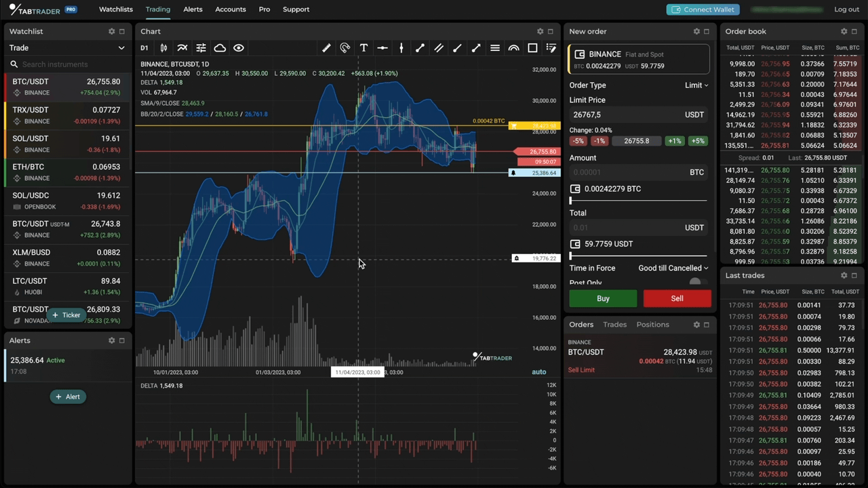
Task: Open Orders panel settings gear
Action: tap(696, 325)
